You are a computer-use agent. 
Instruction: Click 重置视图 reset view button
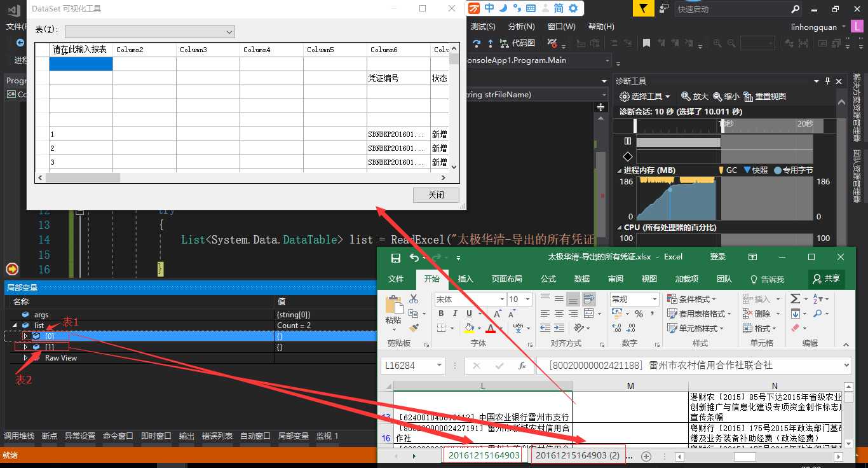[x=765, y=96]
